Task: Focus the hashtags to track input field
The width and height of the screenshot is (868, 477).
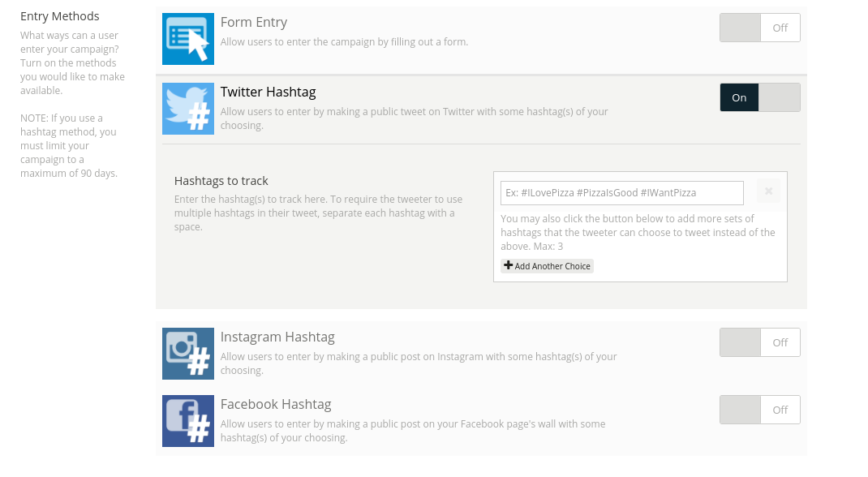Action: (621, 193)
